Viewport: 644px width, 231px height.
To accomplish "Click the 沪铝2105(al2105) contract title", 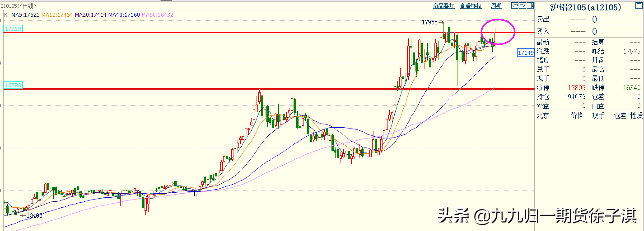I will click(585, 7).
